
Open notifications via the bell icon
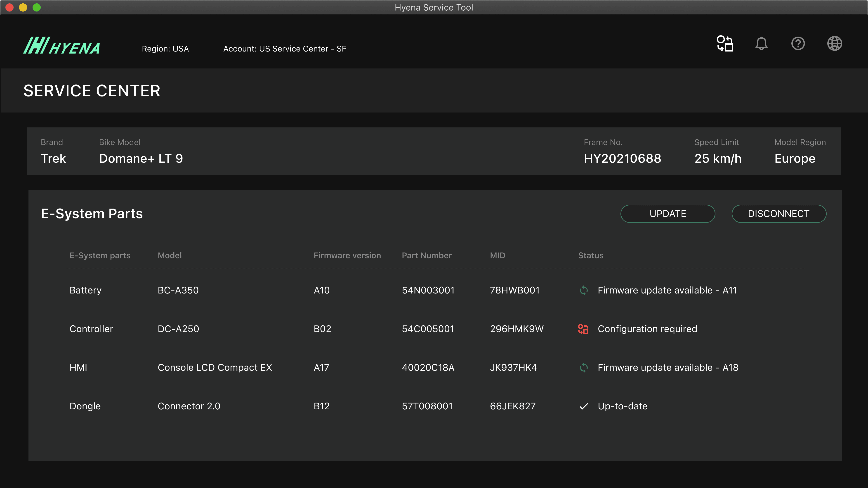click(762, 43)
